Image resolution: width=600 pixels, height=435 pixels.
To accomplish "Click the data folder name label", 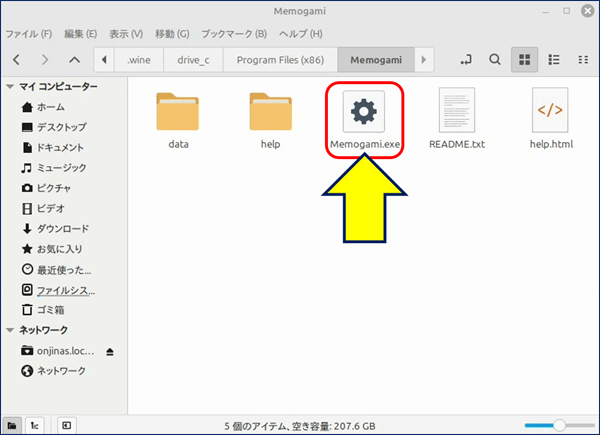I will (x=178, y=144).
